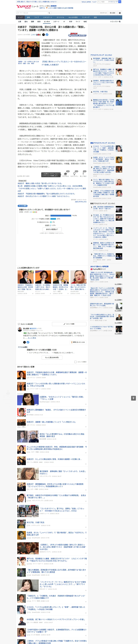138x644 pixels.
Task: Click the スポニチアネックス source link
Action: [80, 202]
